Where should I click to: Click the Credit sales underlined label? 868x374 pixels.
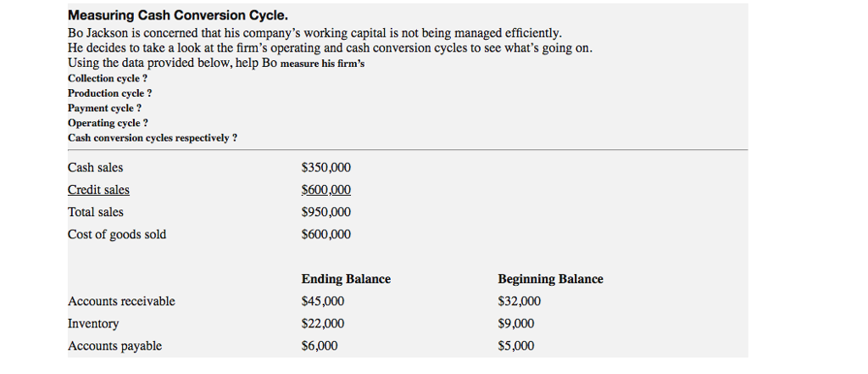98,190
